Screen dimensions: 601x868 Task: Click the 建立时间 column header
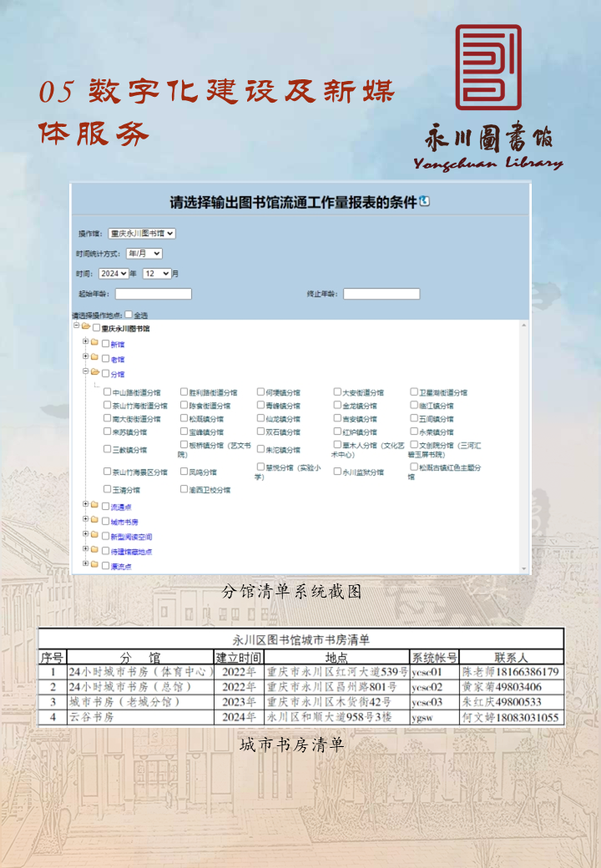click(239, 657)
